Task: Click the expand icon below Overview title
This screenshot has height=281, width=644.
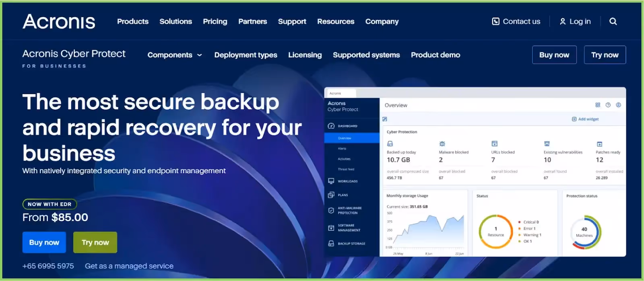Action: coord(385,119)
